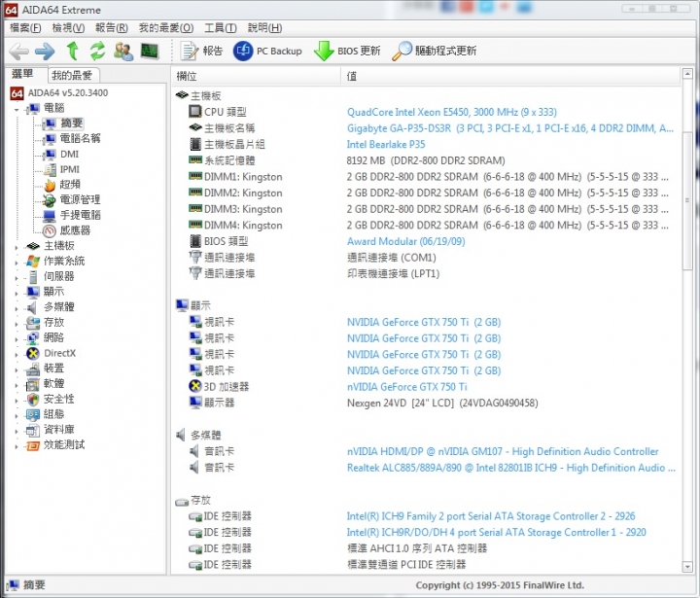This screenshot has width=700, height=598.
Task: Click the 資料庫 database icon in tree
Action: coord(33,430)
